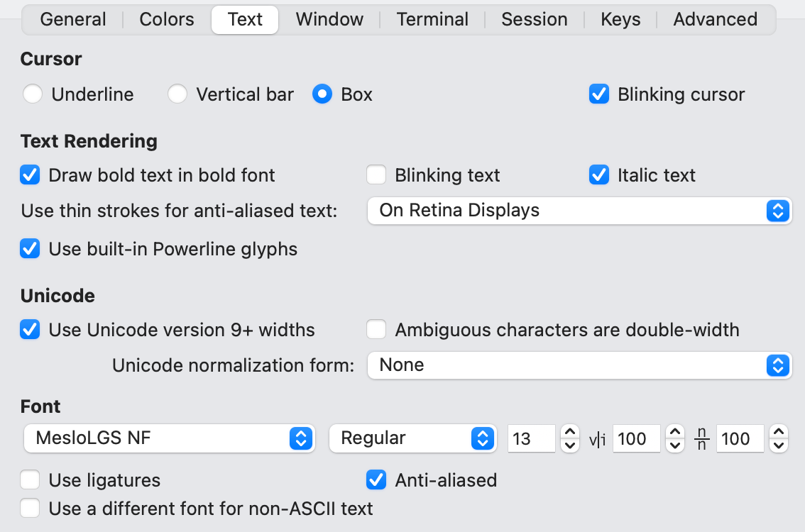The image size is (805, 532).
Task: Open the Keys tab
Action: click(x=620, y=19)
